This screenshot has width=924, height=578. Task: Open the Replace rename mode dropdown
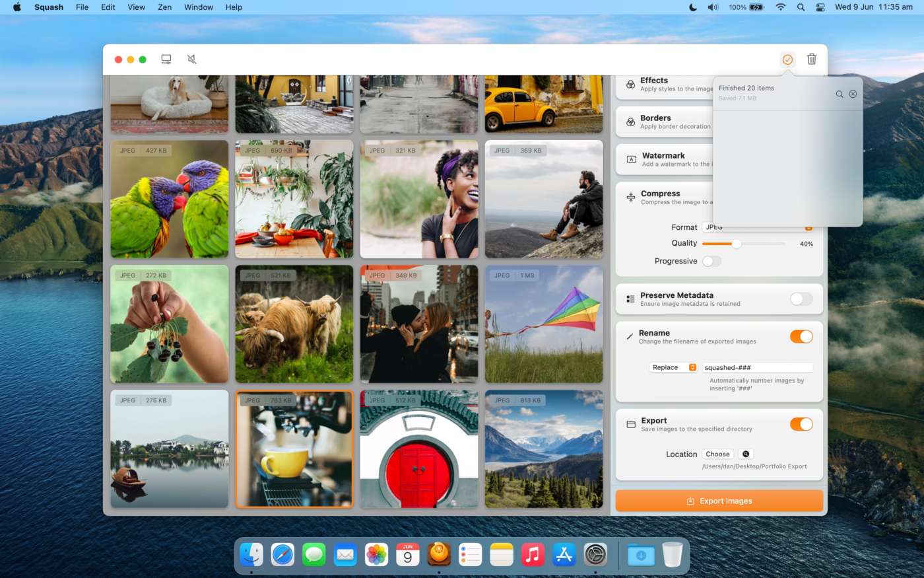coord(674,368)
